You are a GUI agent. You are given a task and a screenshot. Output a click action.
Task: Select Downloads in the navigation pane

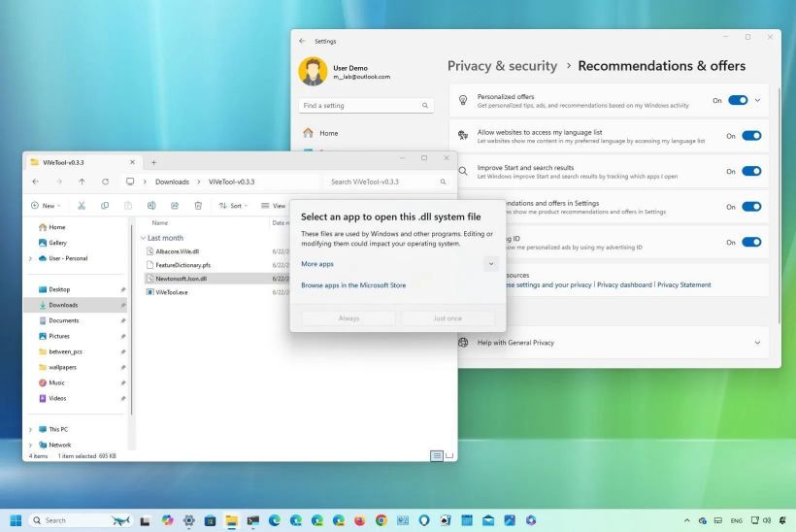pyautogui.click(x=63, y=305)
